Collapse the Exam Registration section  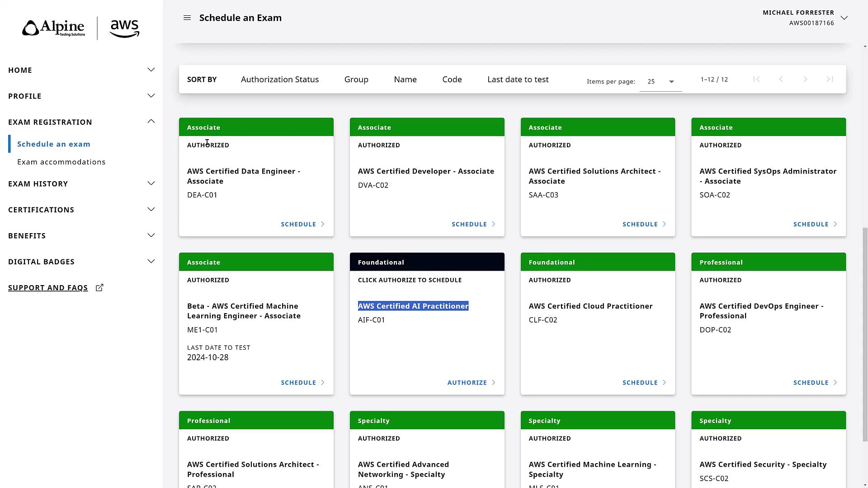[x=151, y=122]
